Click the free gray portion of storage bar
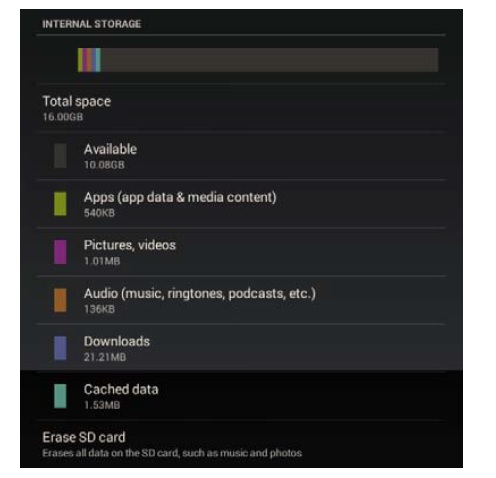Image resolution: width=496 pixels, height=478 pixels. point(269,60)
